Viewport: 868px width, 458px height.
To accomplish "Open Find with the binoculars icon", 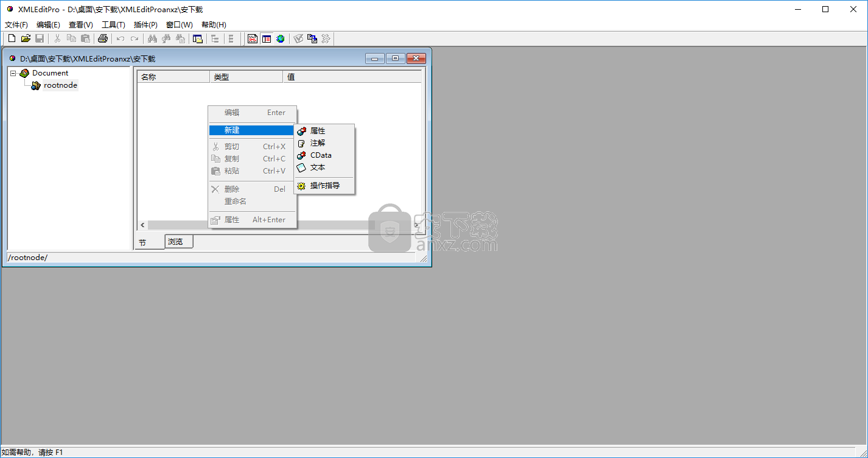I will tap(153, 38).
